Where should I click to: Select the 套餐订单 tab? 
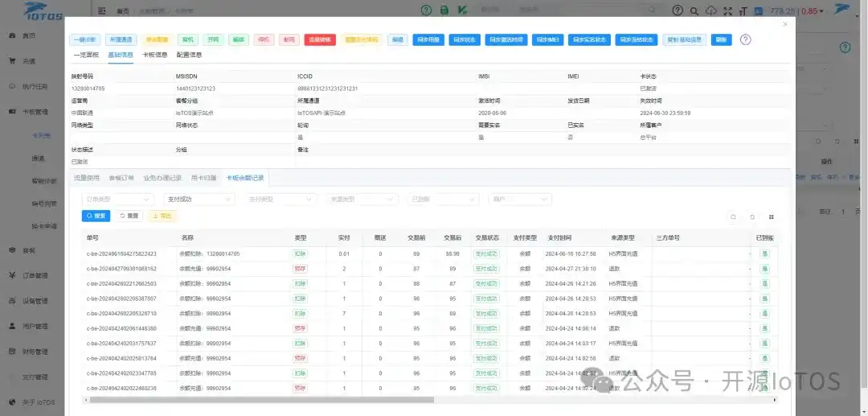(x=121, y=177)
